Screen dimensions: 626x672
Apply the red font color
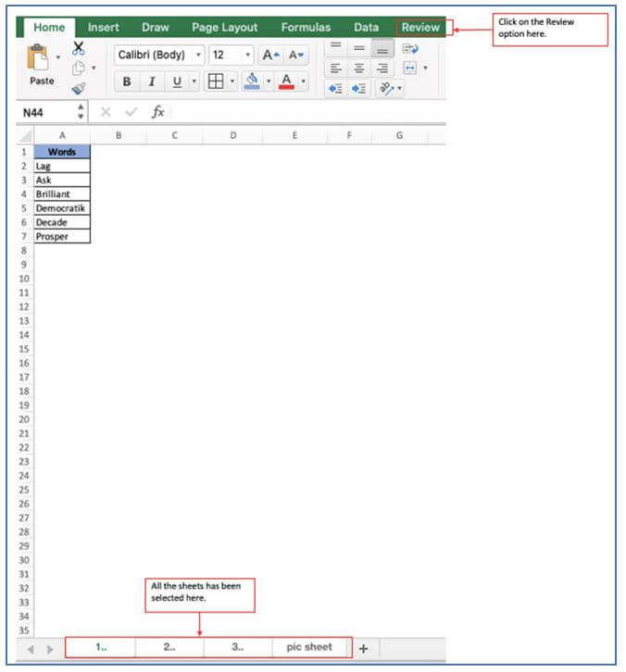286,81
